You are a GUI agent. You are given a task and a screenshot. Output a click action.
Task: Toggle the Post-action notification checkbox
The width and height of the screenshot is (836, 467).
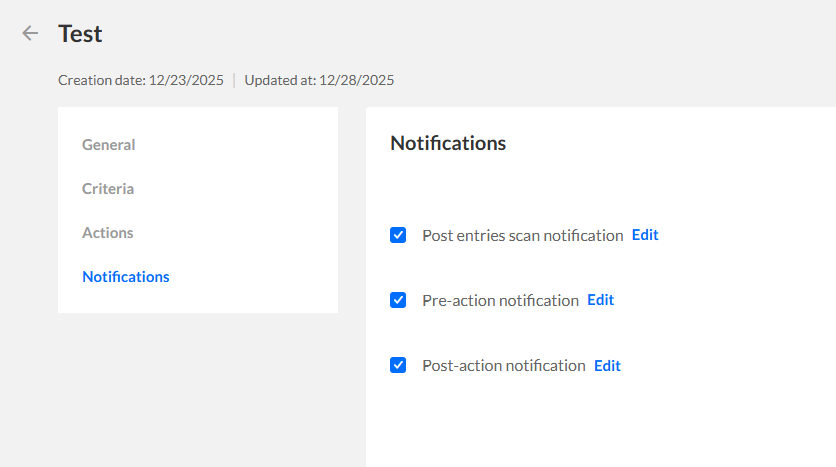pyautogui.click(x=398, y=365)
